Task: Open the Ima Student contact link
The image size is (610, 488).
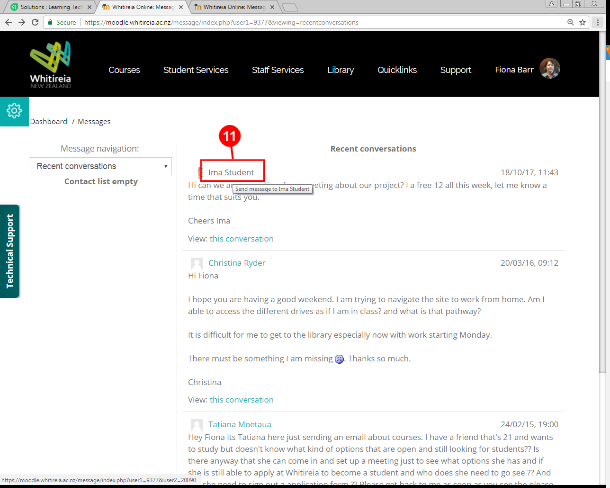Action: (231, 172)
